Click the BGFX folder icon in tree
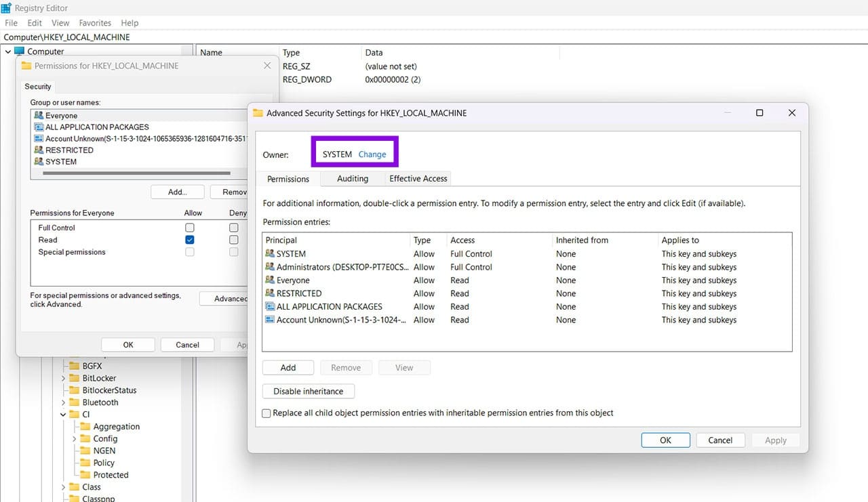Screen dimensions: 868x502 coord(75,366)
